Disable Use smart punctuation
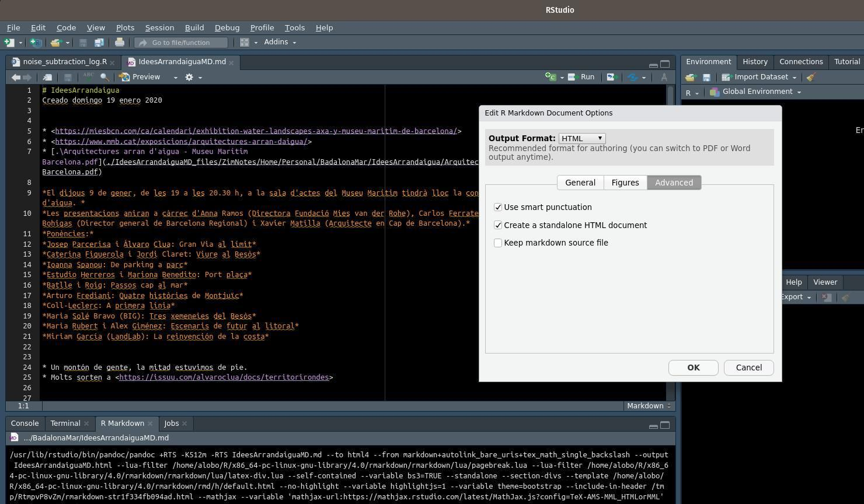Screen dimensions: 864x504 [x=498, y=207]
